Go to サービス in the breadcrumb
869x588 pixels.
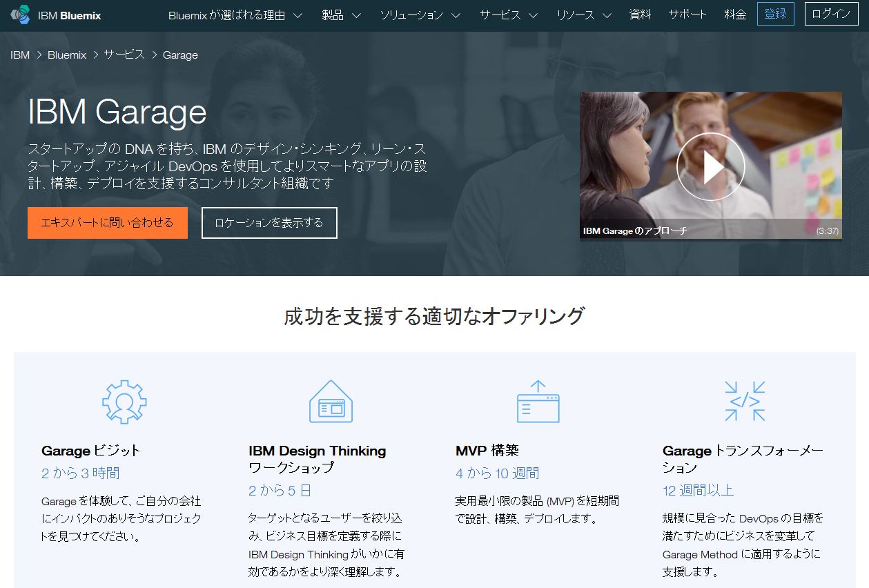[124, 55]
